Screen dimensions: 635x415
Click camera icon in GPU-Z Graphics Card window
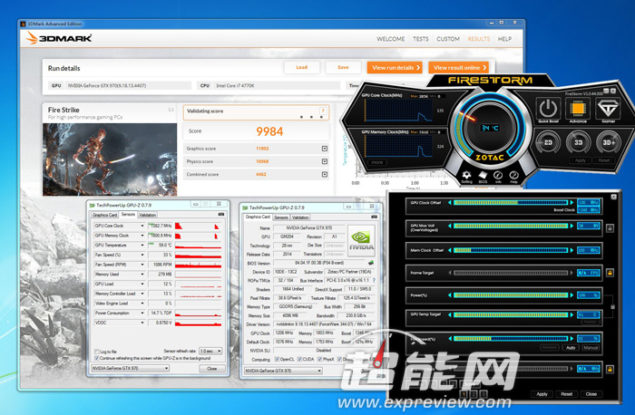[x=374, y=217]
